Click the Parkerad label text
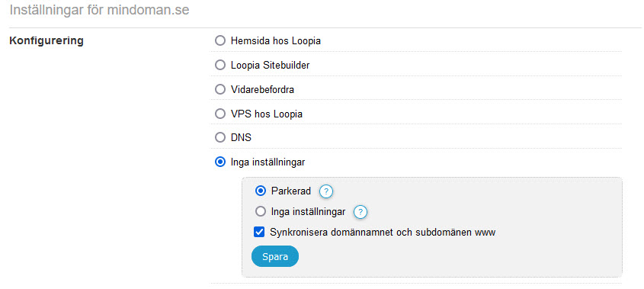This screenshot has height=289, width=644. 291,191
